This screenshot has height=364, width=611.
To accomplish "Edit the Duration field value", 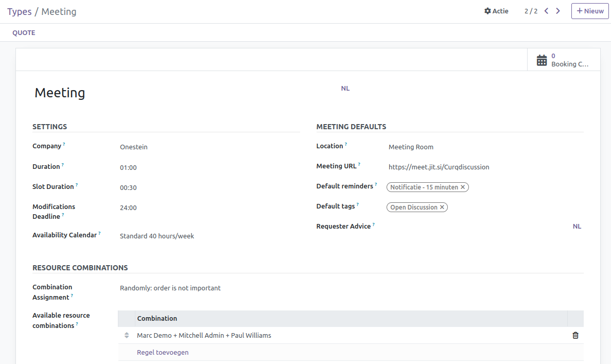I will (x=206, y=168).
